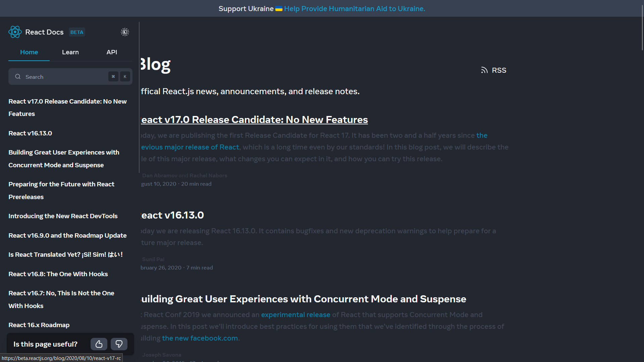The image size is (644, 362).
Task: Follow the new facebook.com link
Action: [200, 338]
